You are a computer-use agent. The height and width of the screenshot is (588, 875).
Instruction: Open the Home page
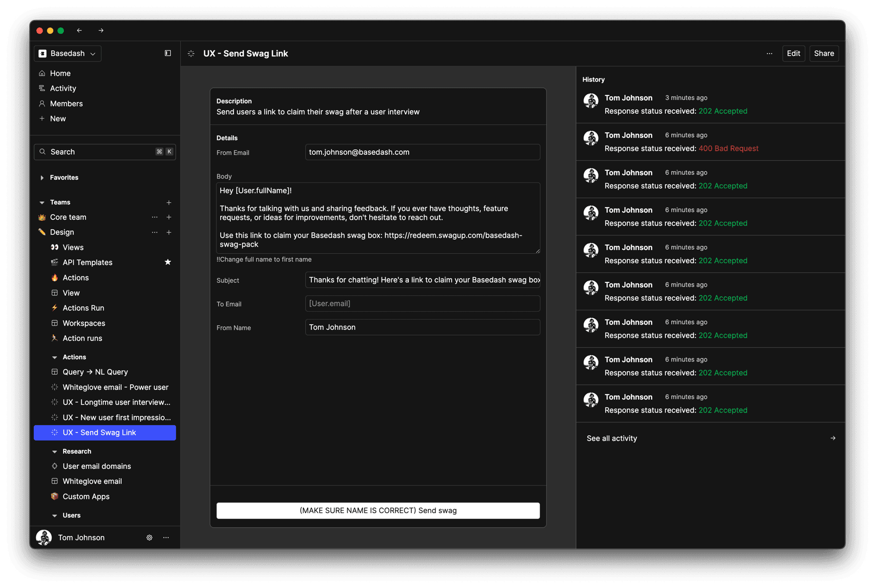[x=105, y=73]
